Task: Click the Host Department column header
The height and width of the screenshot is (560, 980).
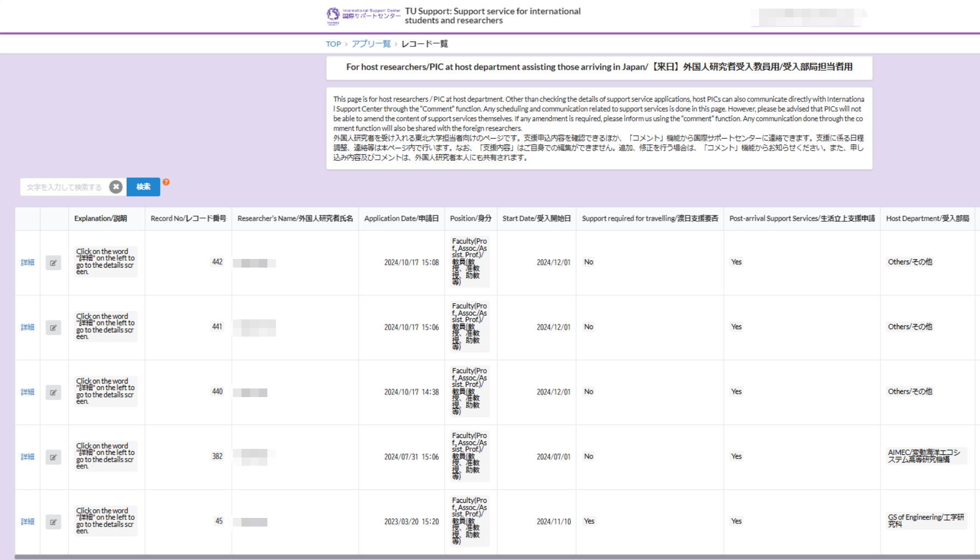Action: pyautogui.click(x=927, y=218)
